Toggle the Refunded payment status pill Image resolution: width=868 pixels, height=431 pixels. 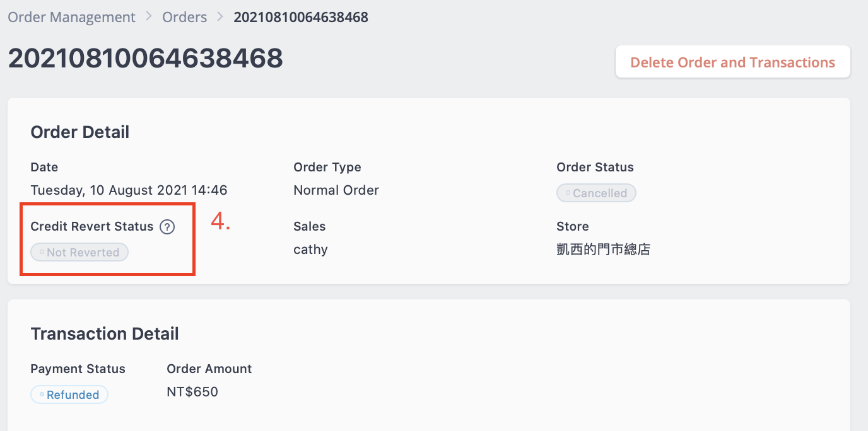(x=69, y=394)
